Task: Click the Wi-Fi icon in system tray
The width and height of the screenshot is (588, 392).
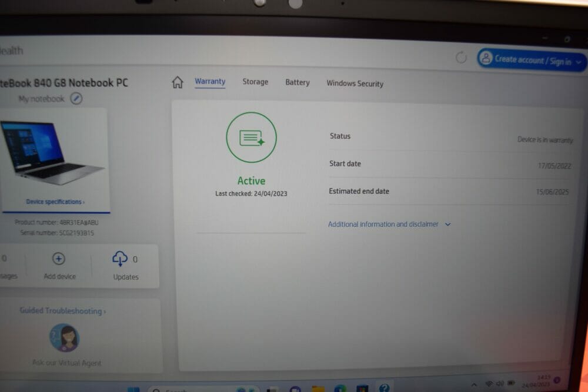Action: click(489, 384)
